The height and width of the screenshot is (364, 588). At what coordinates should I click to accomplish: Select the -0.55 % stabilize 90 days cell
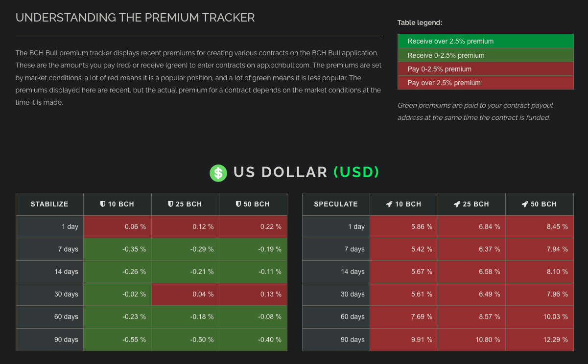click(x=118, y=340)
